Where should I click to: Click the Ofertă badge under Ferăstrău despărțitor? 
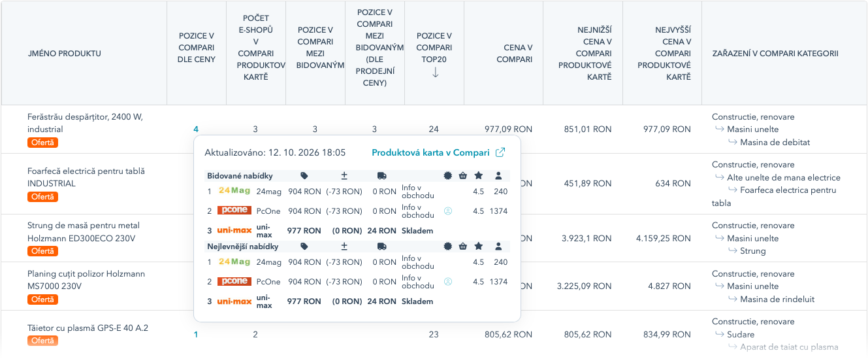43,142
